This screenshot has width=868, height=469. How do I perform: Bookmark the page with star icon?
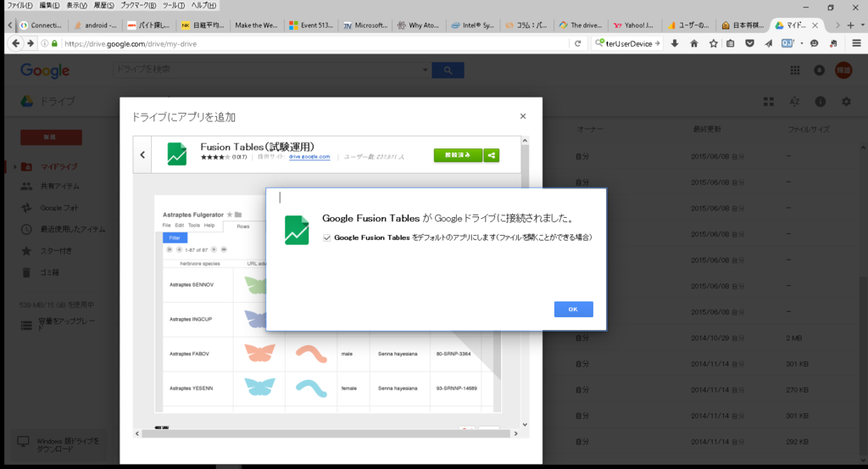(x=713, y=43)
